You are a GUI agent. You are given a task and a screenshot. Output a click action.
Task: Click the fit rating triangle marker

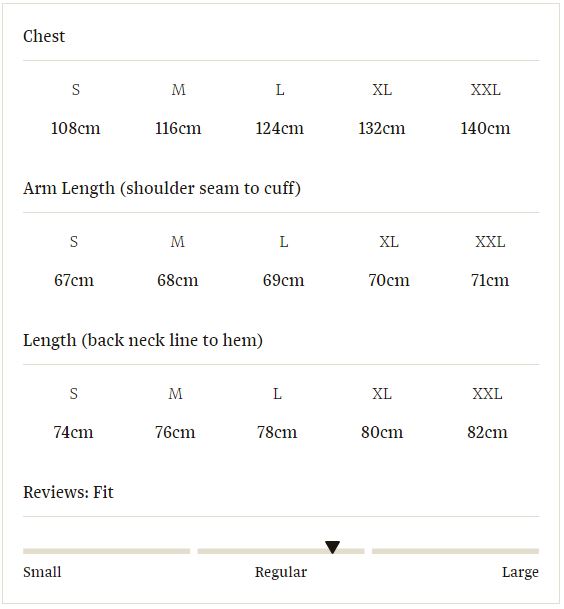tap(332, 547)
